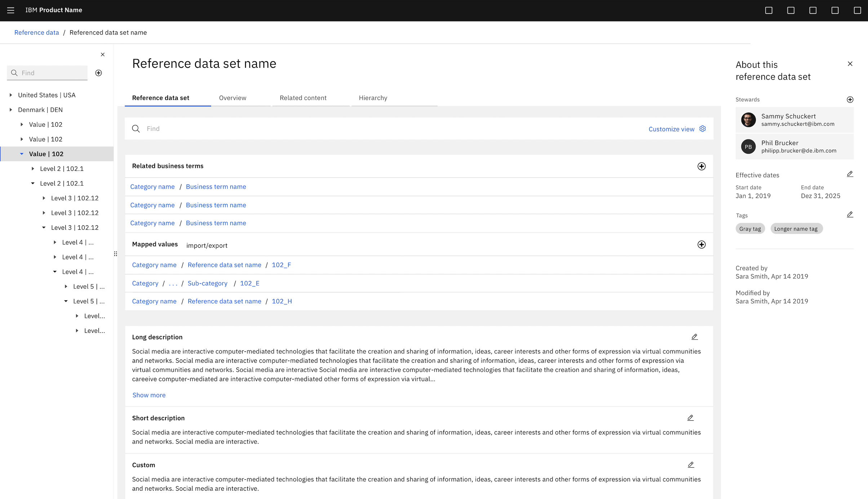Edit the Tags section

[x=850, y=215]
